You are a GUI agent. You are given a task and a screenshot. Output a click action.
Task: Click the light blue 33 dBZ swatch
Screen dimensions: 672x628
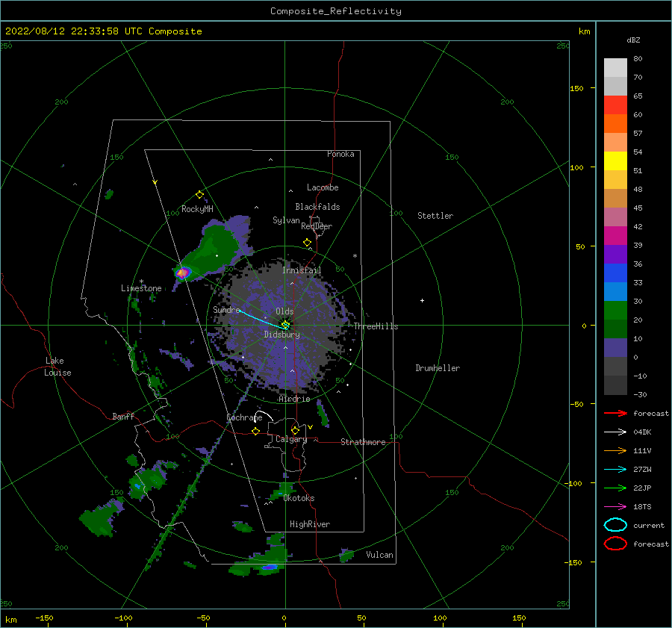(615, 292)
